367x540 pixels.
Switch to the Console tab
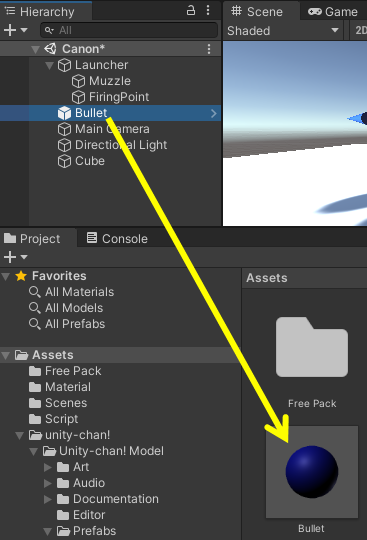(117, 238)
